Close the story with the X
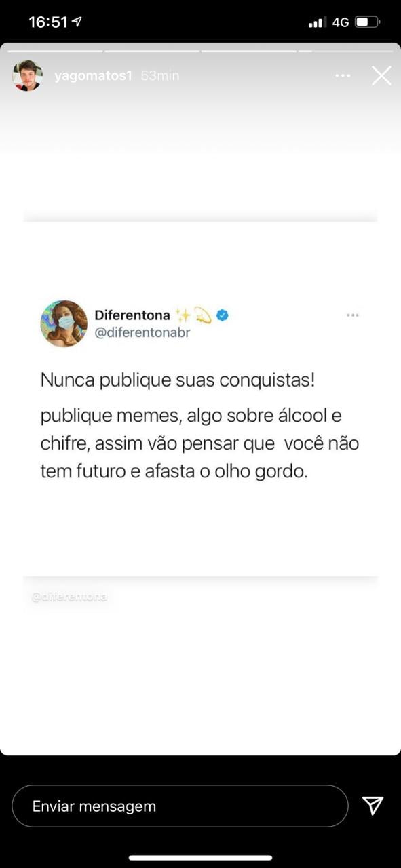 coord(381,76)
